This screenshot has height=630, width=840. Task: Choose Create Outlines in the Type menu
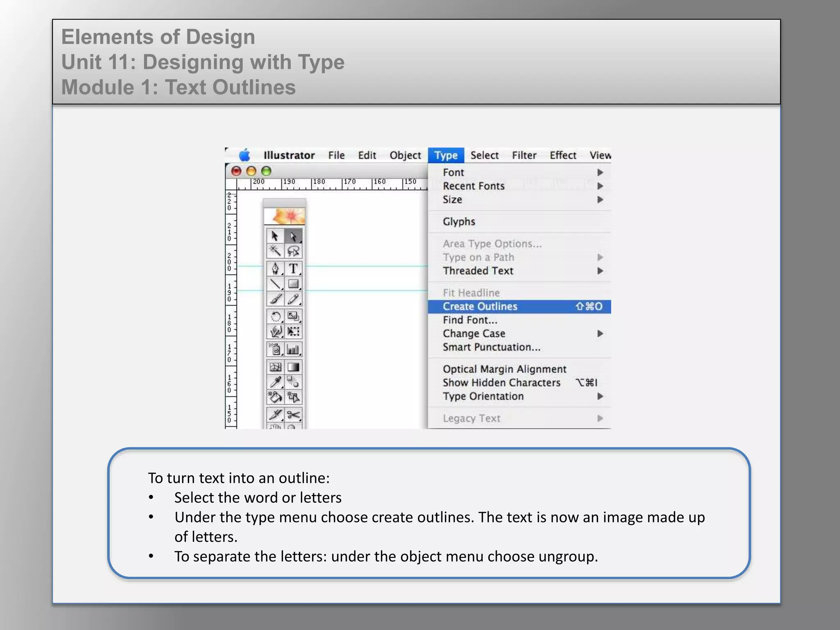520,306
